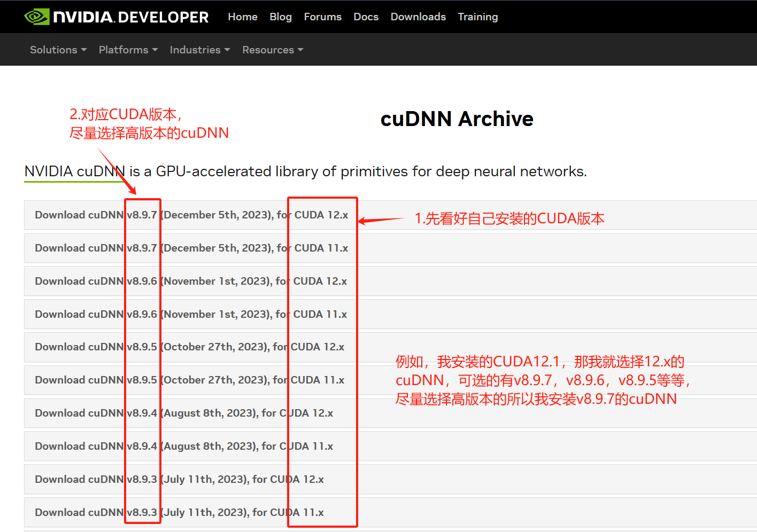This screenshot has height=532, width=757.
Task: Expand cuDNN v8.9.4 for CUDA 12.x
Action: point(390,413)
